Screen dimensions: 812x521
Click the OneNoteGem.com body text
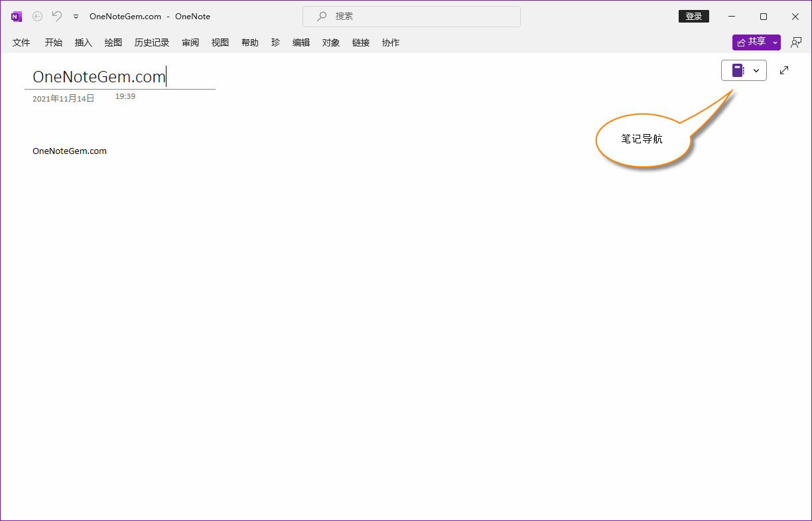click(70, 151)
